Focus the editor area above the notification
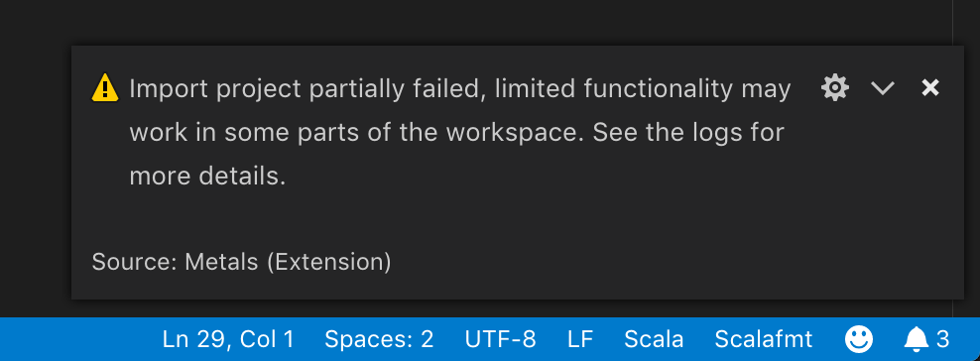The image size is (980, 361). pyautogui.click(x=475, y=22)
